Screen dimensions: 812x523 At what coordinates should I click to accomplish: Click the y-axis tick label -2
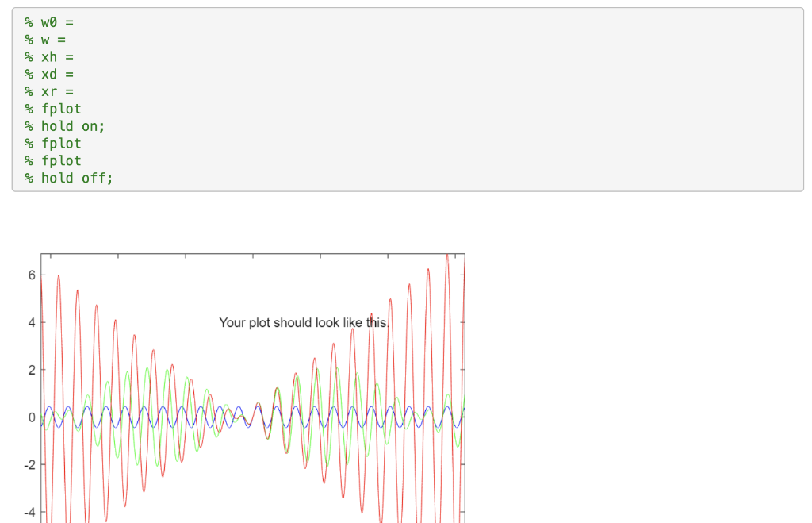tap(29, 466)
